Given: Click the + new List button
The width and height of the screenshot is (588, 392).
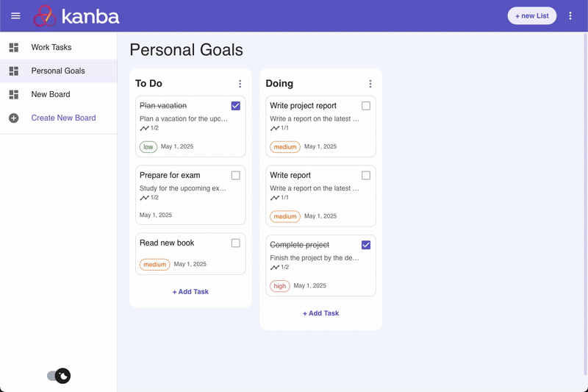Looking at the screenshot, I should (531, 15).
